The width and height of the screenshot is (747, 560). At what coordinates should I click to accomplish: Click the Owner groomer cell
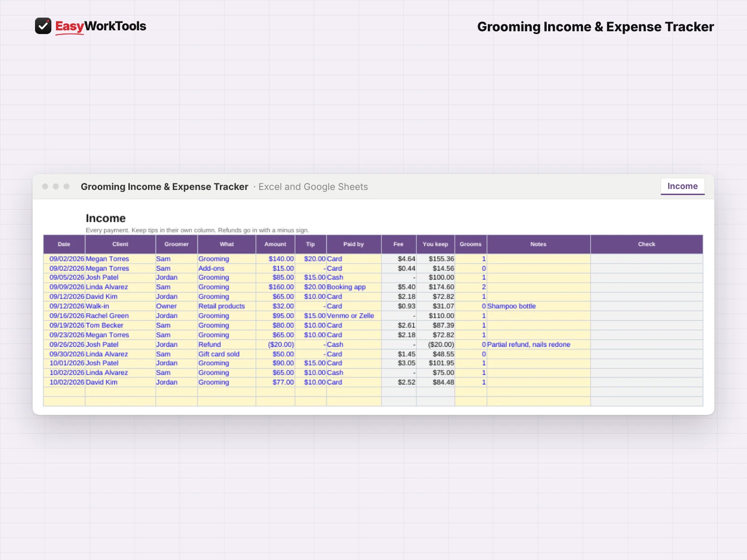click(176, 306)
